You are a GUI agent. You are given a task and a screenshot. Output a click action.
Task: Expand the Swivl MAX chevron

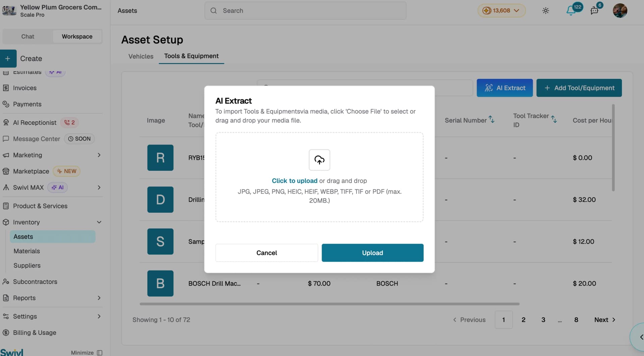[x=99, y=187]
